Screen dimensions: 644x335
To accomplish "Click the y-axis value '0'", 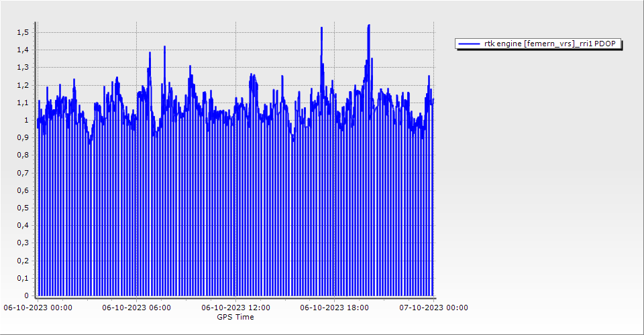I will (27, 295).
